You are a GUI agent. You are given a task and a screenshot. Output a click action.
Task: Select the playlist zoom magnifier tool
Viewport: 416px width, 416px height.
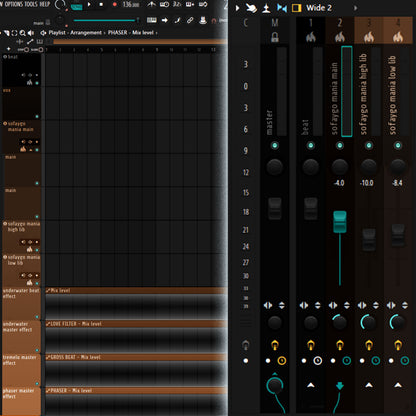(23, 33)
